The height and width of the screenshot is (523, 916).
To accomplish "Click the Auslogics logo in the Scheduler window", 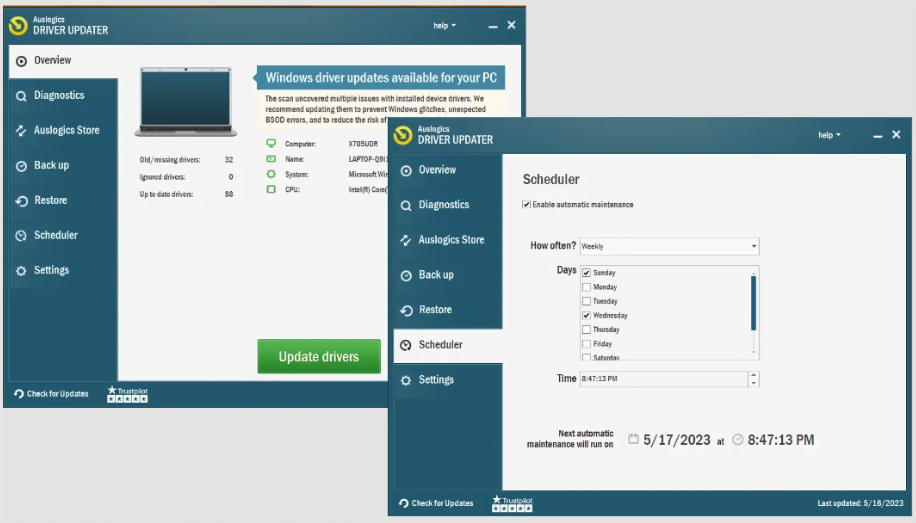I will pos(403,135).
